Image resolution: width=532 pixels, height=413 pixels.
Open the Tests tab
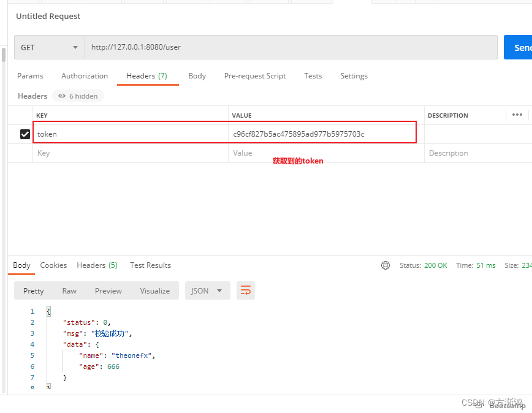point(313,76)
